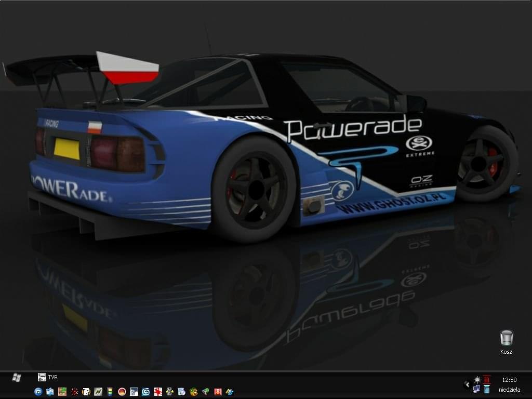
Task: Open the green tag-shaped quick launch icon
Action: pos(205,392)
